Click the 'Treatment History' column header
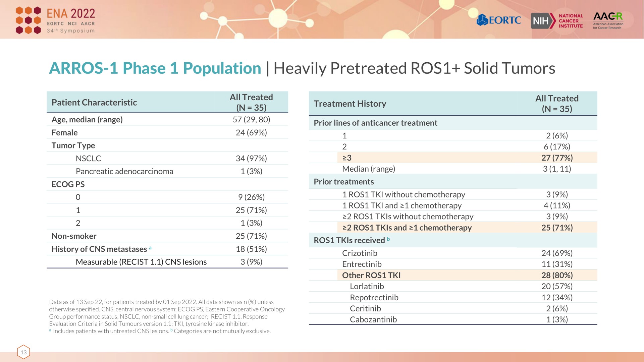This screenshot has height=362, width=644. coord(350,104)
